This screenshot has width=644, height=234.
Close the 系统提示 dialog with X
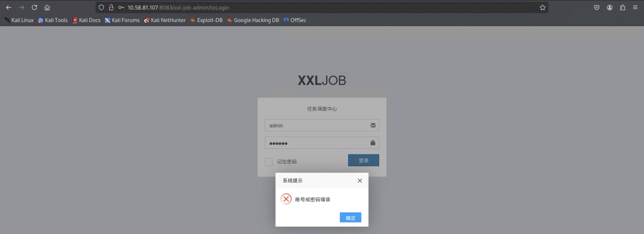coord(360,180)
